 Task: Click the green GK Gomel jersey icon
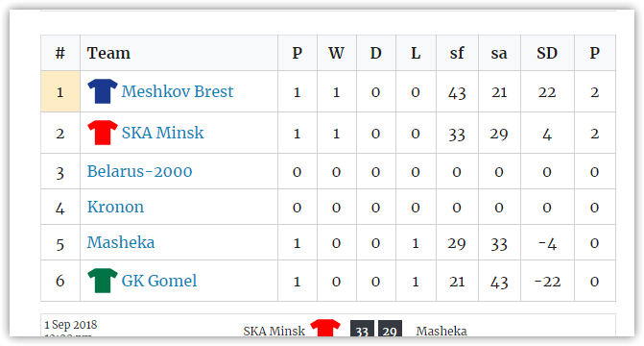point(103,281)
